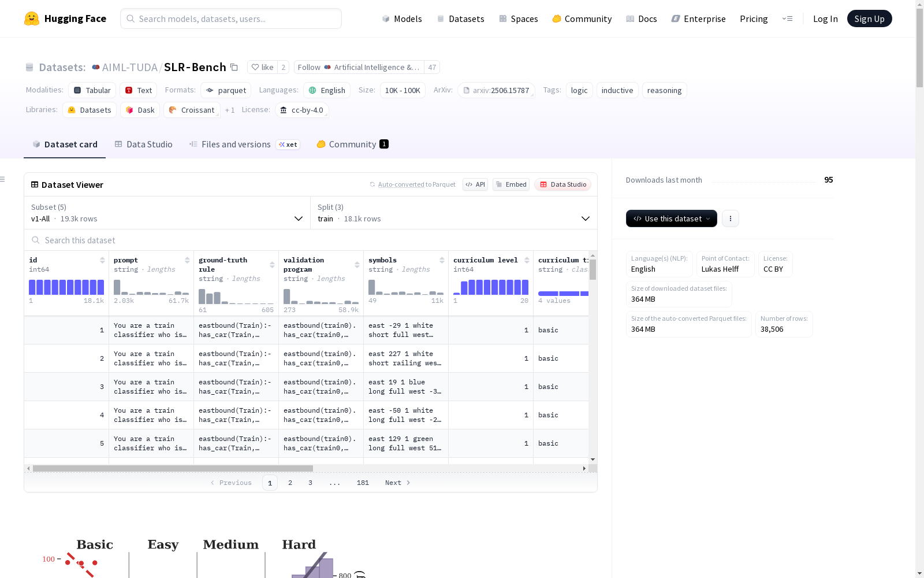The height and width of the screenshot is (578, 924).
Task: Like the SLR-Bench dataset
Action: point(262,67)
